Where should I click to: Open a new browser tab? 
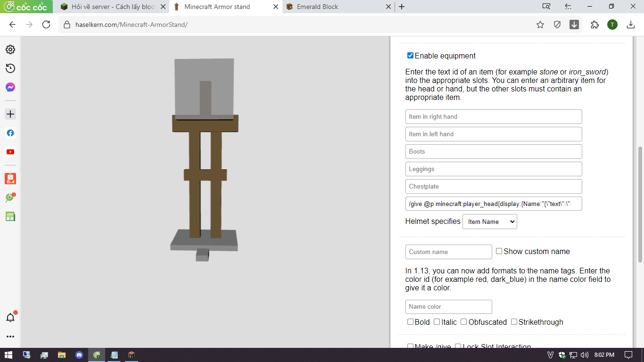[402, 7]
